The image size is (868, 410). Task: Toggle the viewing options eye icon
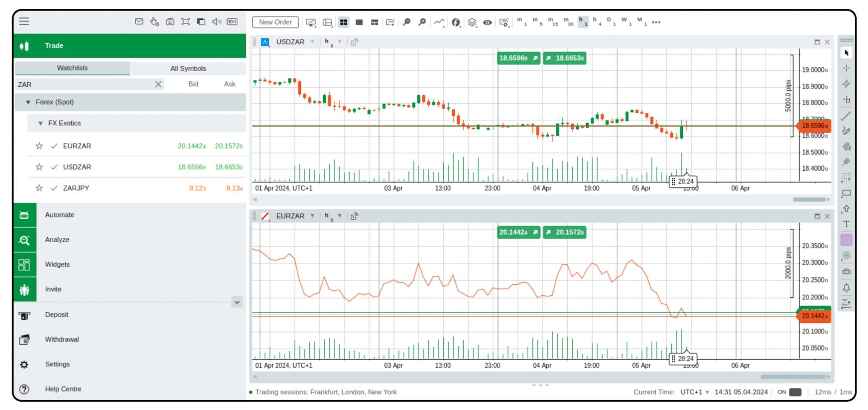pyautogui.click(x=487, y=22)
